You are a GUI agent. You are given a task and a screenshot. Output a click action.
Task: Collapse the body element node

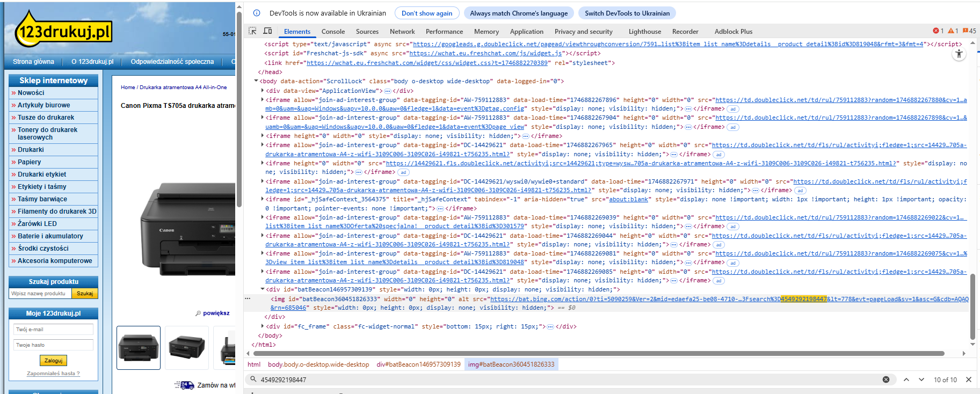pyautogui.click(x=256, y=81)
